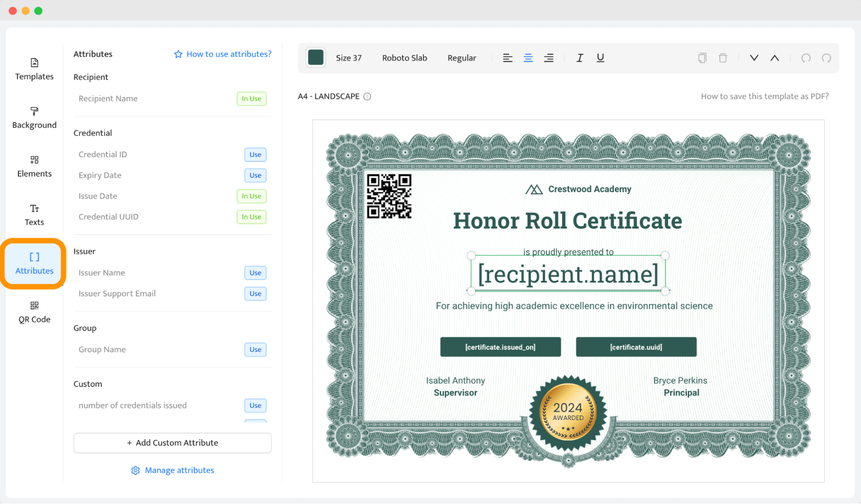861x504 pixels.
Task: Click In Use badge for Credential UUID
Action: 252,217
